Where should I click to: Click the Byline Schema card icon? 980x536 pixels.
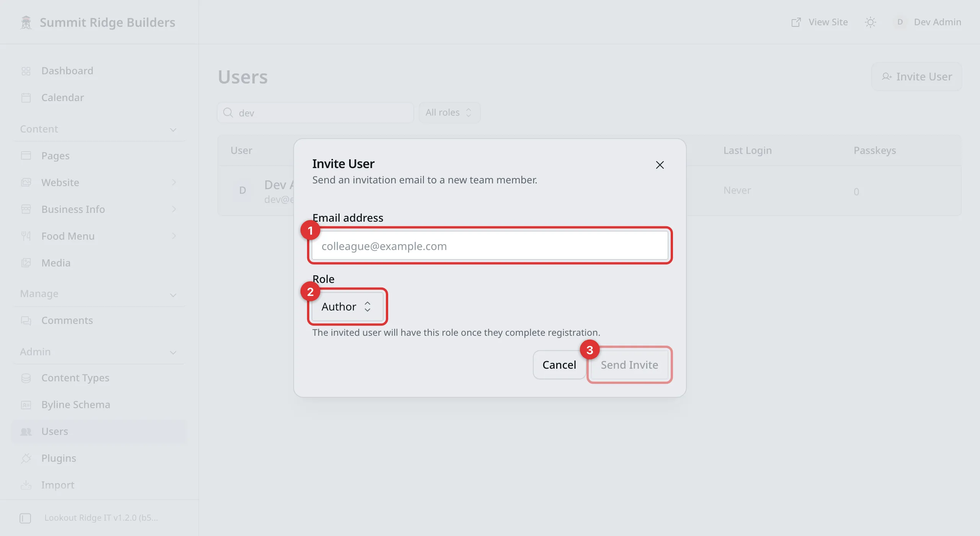(x=26, y=405)
